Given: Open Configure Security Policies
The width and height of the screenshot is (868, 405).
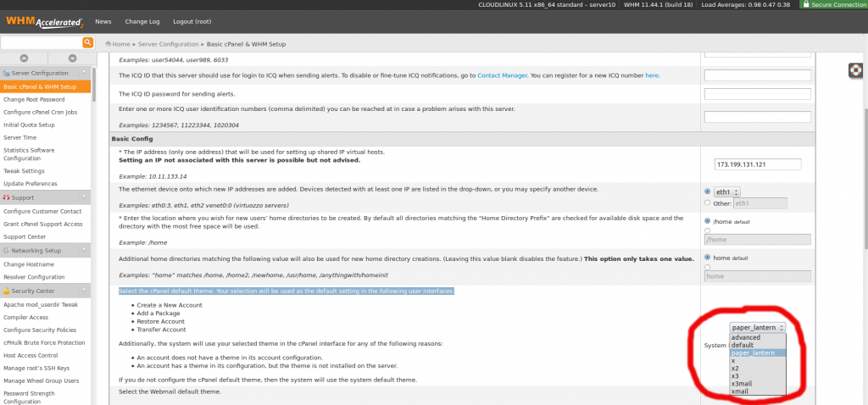Looking at the screenshot, I should (40, 330).
